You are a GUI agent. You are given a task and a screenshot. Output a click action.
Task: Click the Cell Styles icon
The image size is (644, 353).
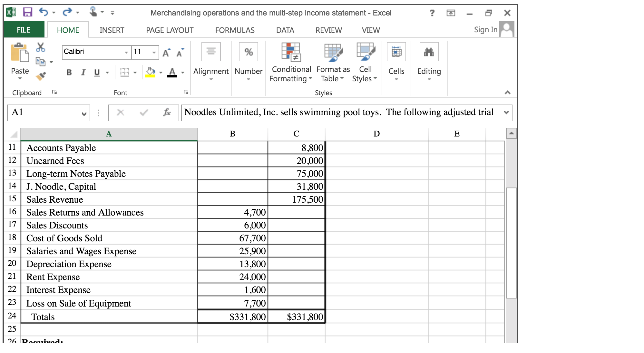pyautogui.click(x=366, y=52)
